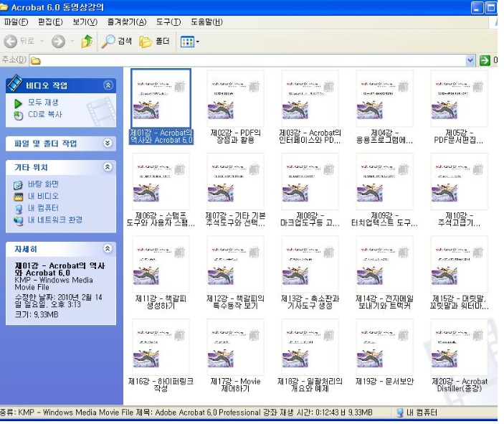Click 내 컴퓨터 in the status bar
Screen dimensions: 504x424
pos(417,413)
